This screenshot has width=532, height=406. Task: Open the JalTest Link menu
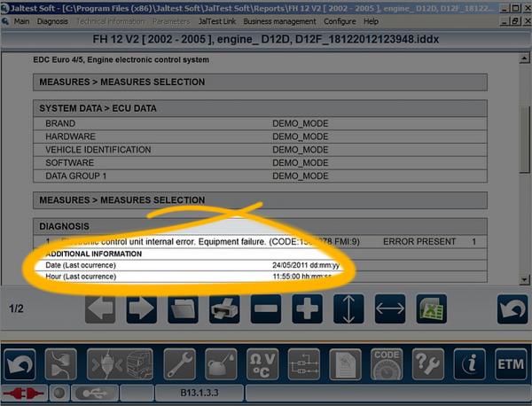coord(217,21)
